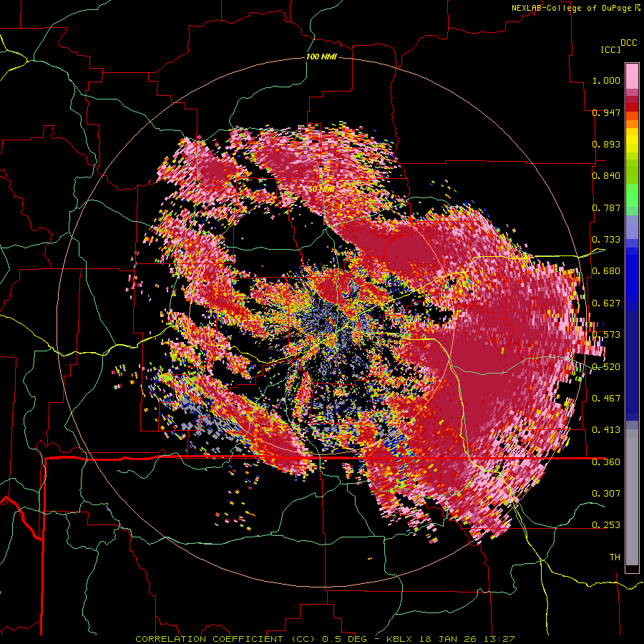Screen dimensions: 644x644
Task: Select the 0.680 scale label
Action: pyautogui.click(x=606, y=271)
